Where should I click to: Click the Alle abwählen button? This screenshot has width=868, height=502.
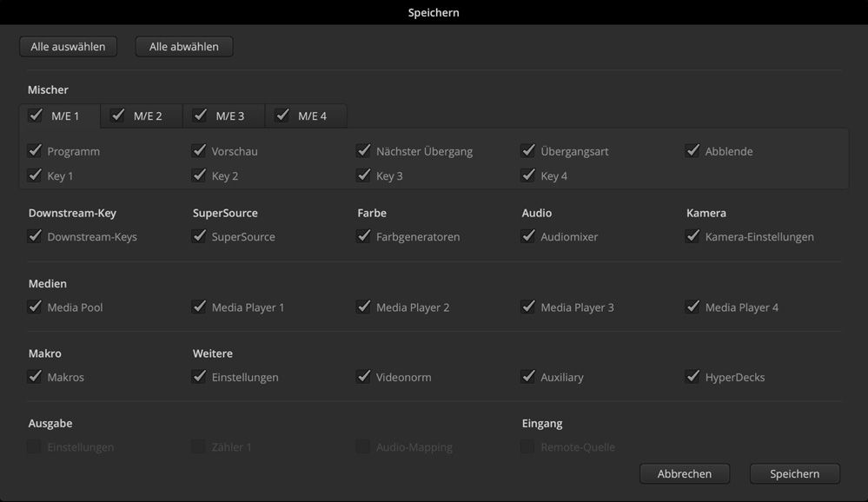pyautogui.click(x=183, y=47)
